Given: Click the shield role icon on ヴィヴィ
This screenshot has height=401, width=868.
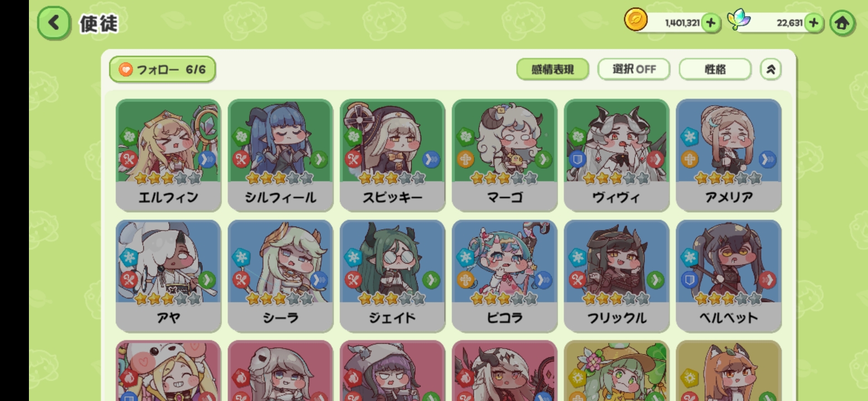Looking at the screenshot, I should coord(578,160).
